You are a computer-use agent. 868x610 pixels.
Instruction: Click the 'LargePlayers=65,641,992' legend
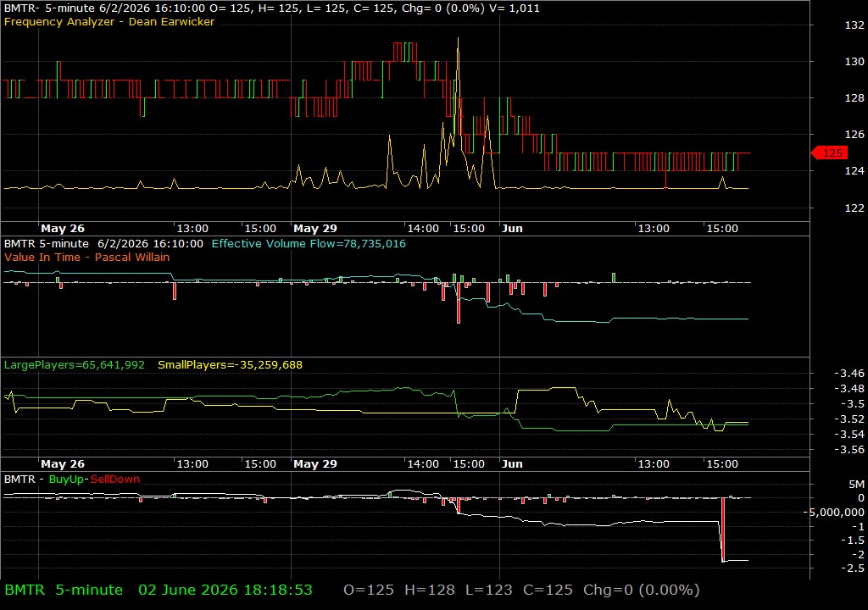75,365
